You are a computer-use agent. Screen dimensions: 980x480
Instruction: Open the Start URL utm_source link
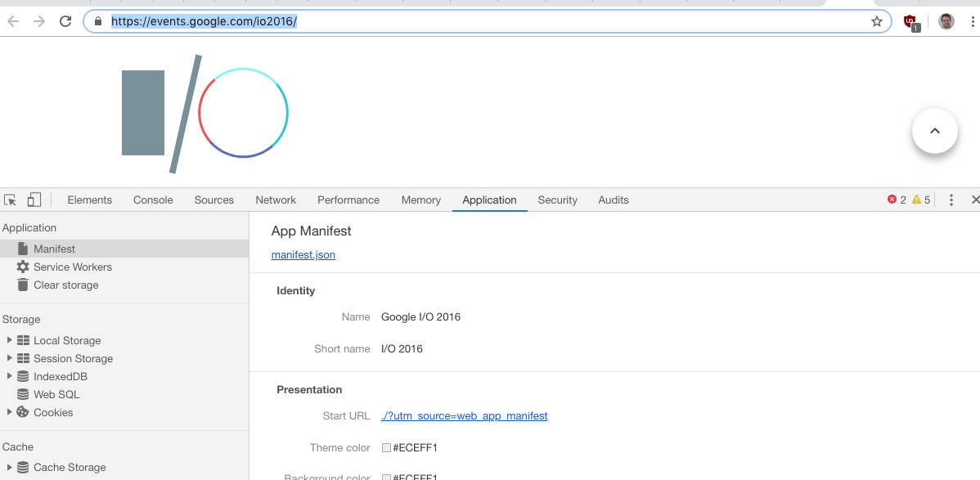coord(465,415)
